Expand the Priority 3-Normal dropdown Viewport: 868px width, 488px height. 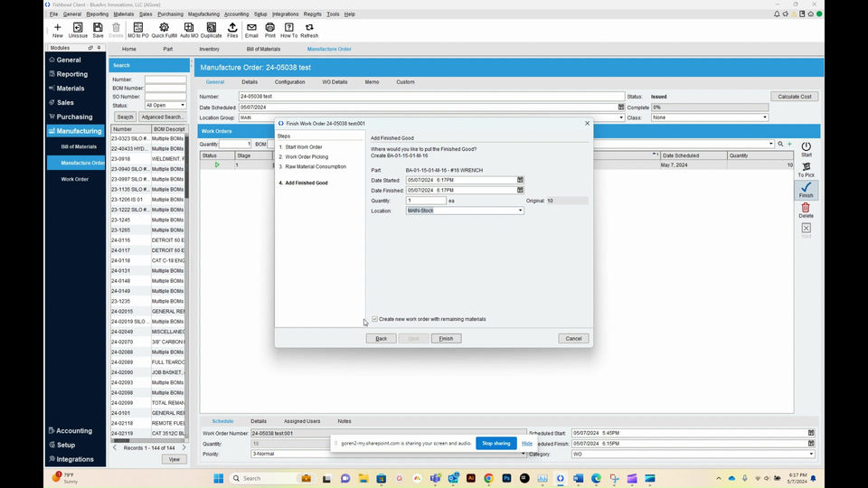tap(524, 454)
